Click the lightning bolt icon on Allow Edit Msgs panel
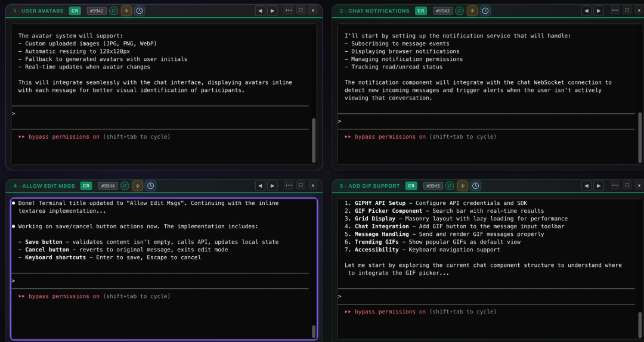This screenshot has height=342, width=644. point(138,186)
